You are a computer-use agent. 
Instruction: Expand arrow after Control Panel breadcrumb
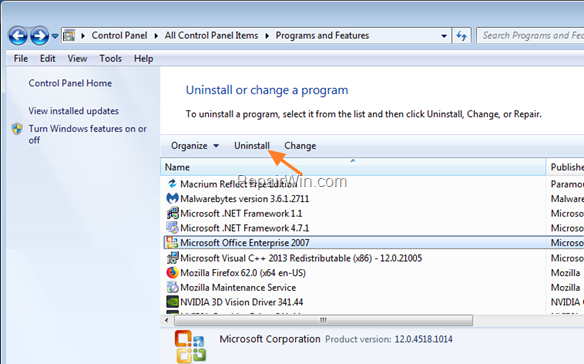click(x=156, y=36)
